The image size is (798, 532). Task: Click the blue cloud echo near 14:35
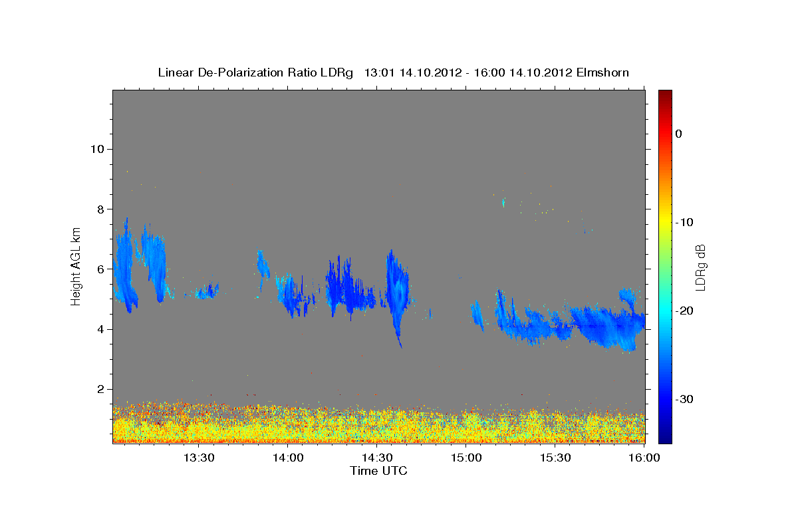[x=397, y=293]
